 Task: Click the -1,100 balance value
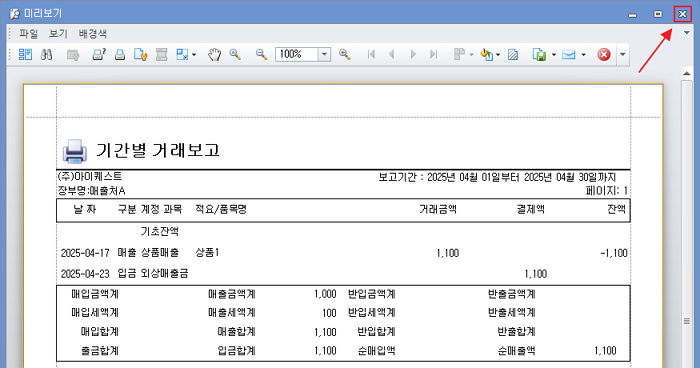pos(614,253)
